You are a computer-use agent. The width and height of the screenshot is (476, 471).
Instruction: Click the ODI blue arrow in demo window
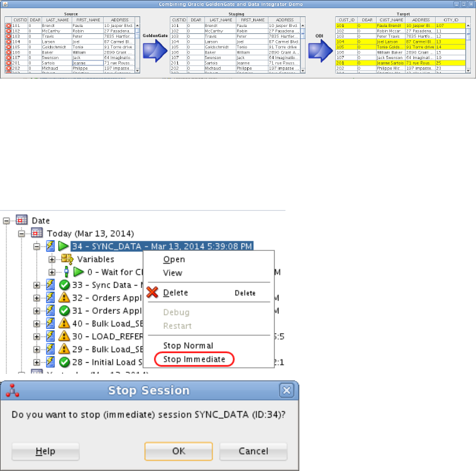pos(321,50)
